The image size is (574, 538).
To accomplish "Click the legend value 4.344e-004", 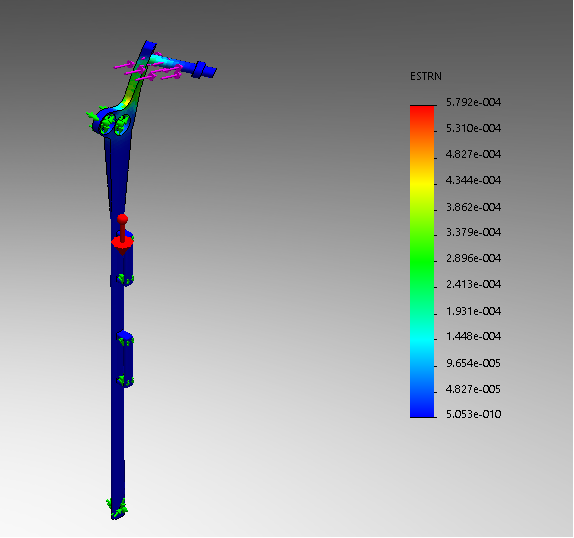I will (x=473, y=180).
